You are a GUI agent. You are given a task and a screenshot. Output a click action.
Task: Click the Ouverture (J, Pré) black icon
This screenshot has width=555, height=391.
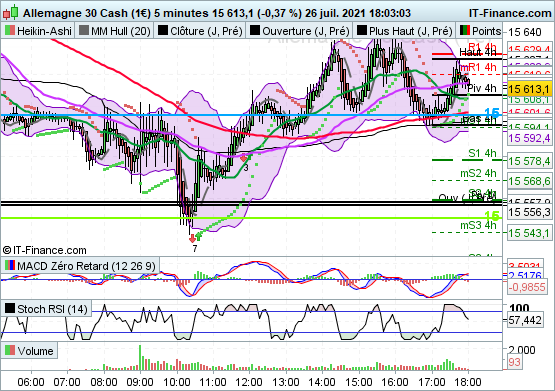pos(255,30)
